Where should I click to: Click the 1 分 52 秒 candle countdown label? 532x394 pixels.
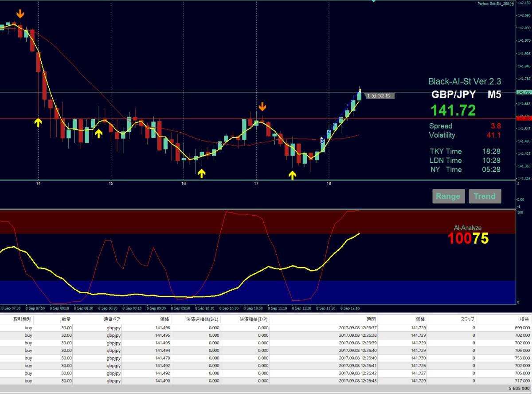[379, 95]
